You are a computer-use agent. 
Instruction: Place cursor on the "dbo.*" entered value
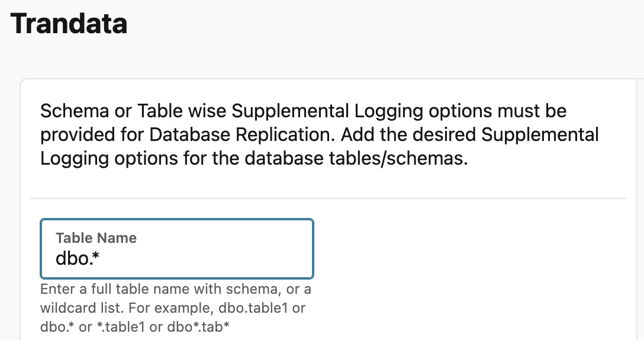tap(76, 259)
